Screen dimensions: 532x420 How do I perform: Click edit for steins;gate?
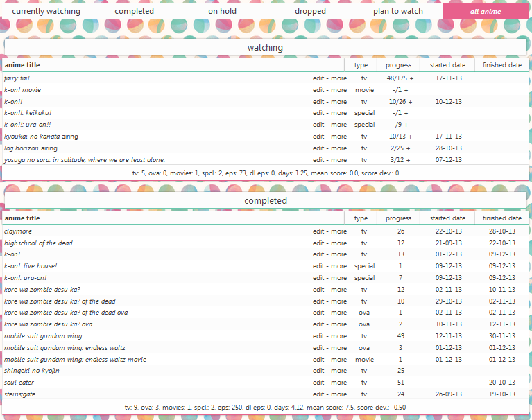[318, 394]
